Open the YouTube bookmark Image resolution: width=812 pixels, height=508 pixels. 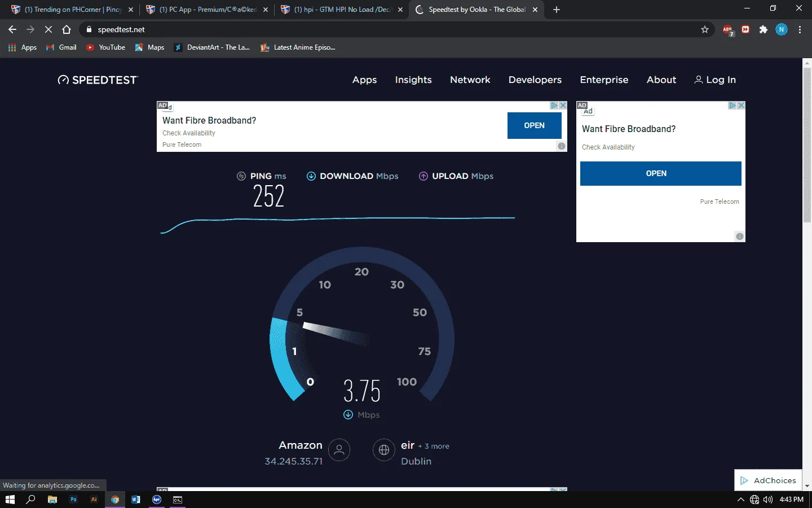point(105,47)
